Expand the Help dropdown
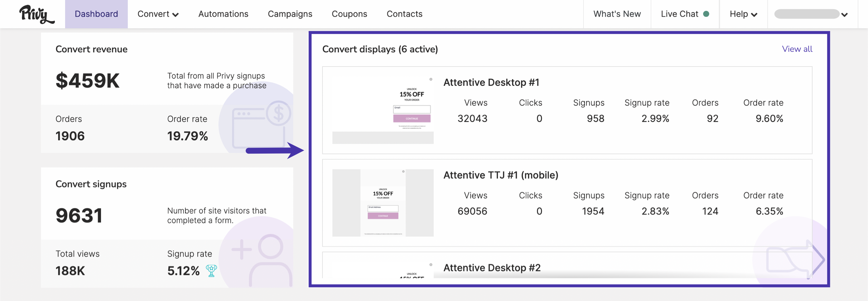The width and height of the screenshot is (868, 301). tap(743, 14)
